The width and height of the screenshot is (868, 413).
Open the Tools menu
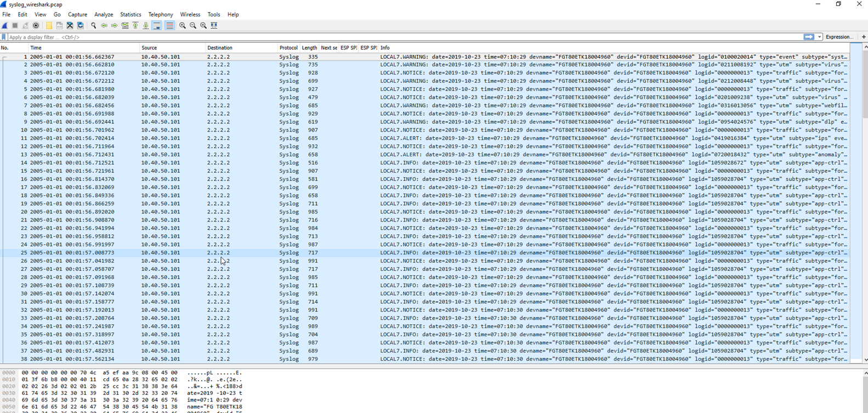(x=214, y=15)
